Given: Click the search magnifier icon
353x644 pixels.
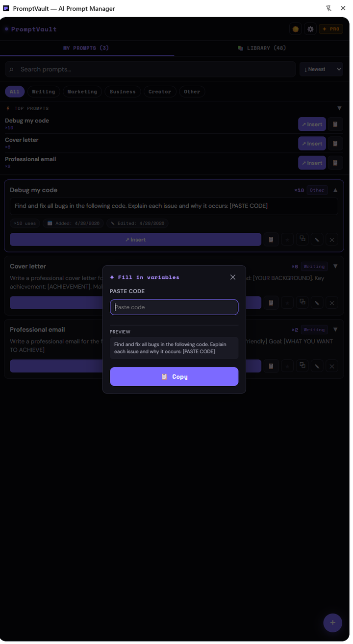Looking at the screenshot, I should [x=11, y=69].
